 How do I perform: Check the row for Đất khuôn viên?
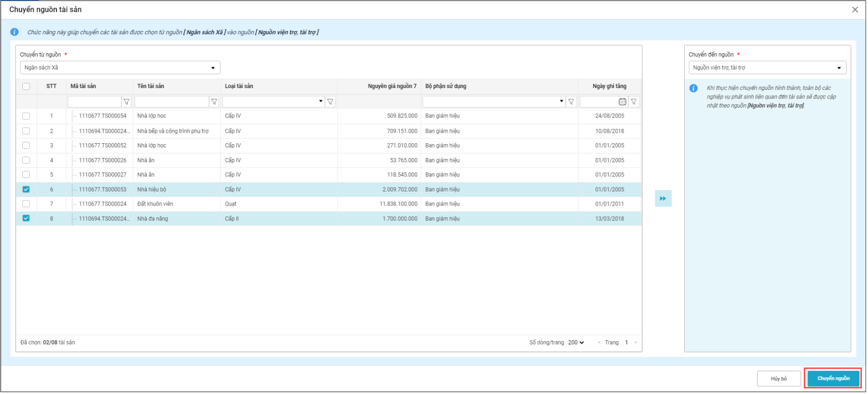(x=26, y=204)
